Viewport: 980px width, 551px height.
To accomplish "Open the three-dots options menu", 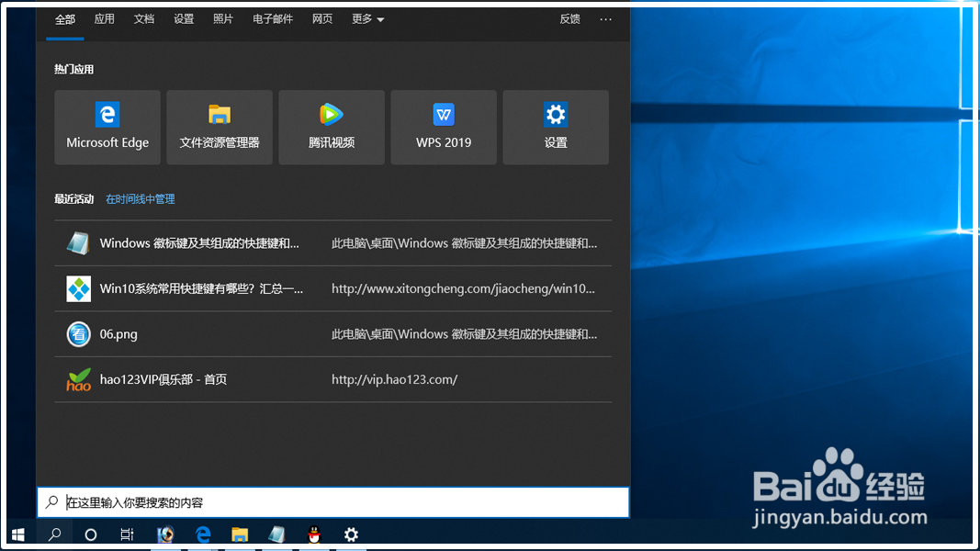I will pyautogui.click(x=605, y=19).
